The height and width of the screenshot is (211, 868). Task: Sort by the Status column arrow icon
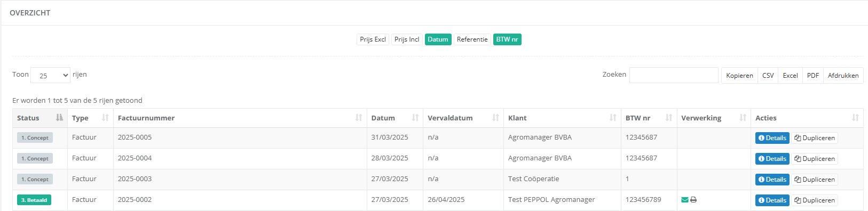coord(59,118)
